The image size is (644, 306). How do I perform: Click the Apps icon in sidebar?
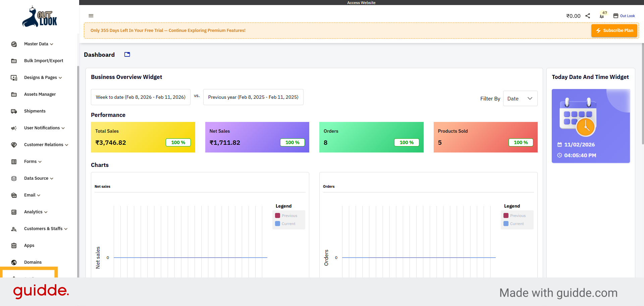(x=14, y=246)
